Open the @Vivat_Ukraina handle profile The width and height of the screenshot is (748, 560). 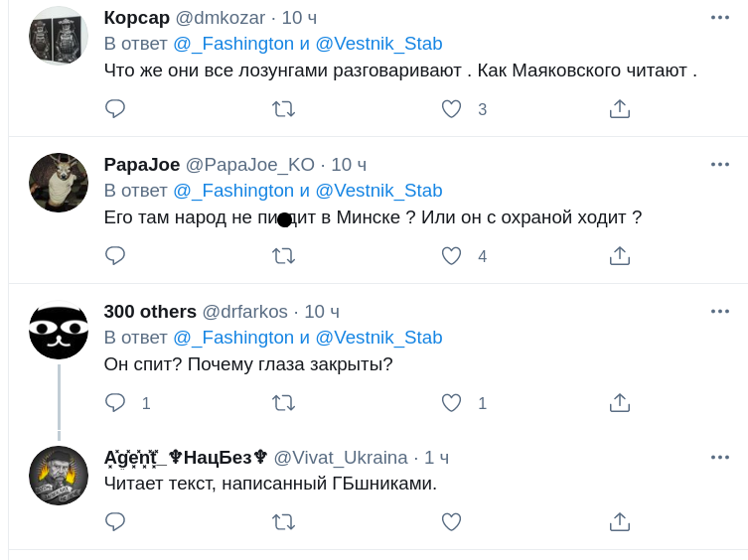click(341, 458)
